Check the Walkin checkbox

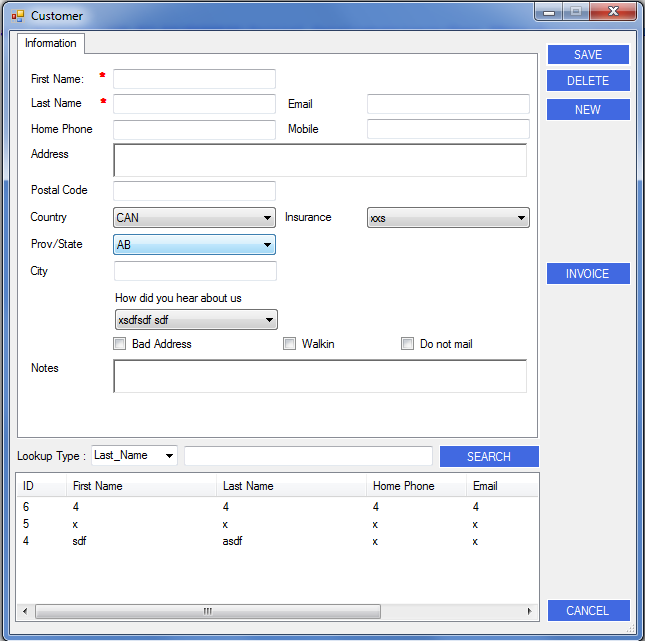(290, 344)
